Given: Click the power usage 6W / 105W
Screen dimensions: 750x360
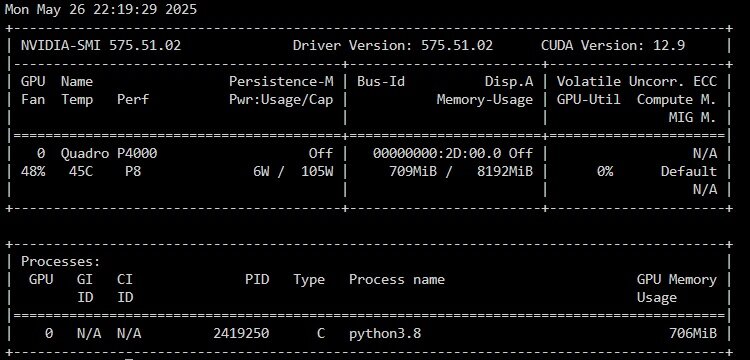Looking at the screenshot, I should [x=293, y=172].
